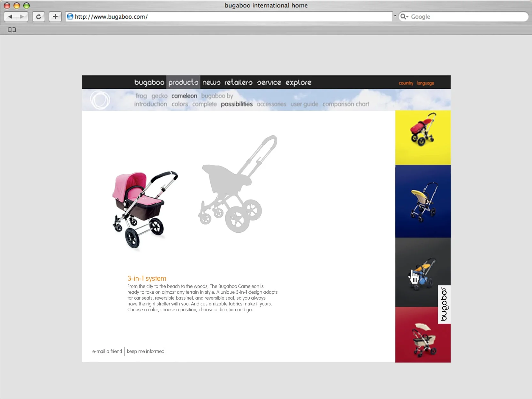
Task: Click the '3-in-1 system' heading
Action: click(147, 278)
